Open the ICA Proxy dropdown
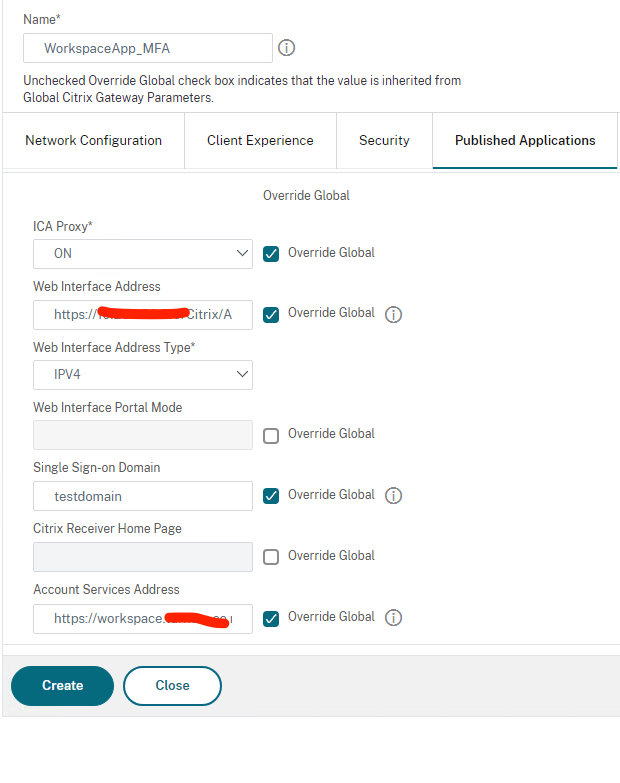This screenshot has height=783, width=620. tap(142, 254)
